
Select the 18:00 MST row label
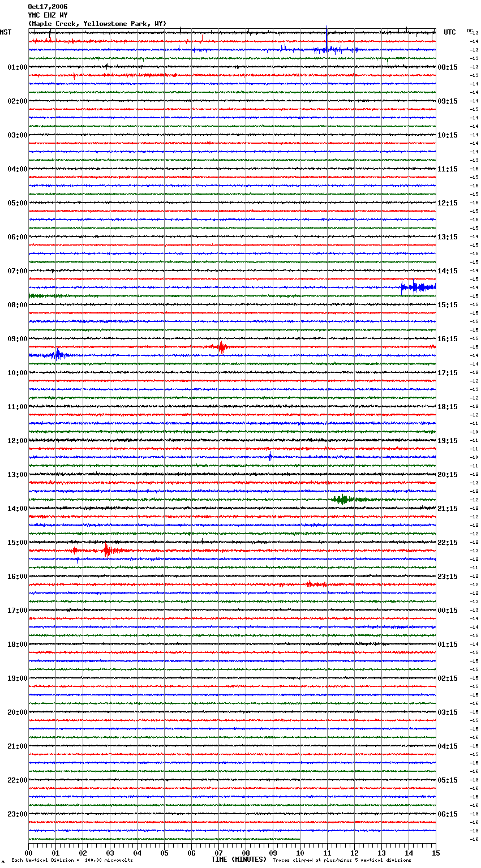coord(18,644)
